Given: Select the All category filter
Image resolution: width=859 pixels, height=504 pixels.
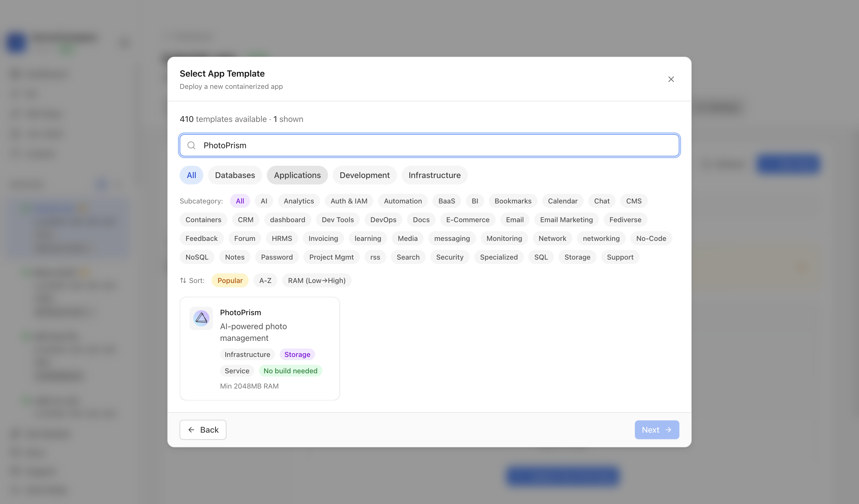Looking at the screenshot, I should [x=192, y=175].
